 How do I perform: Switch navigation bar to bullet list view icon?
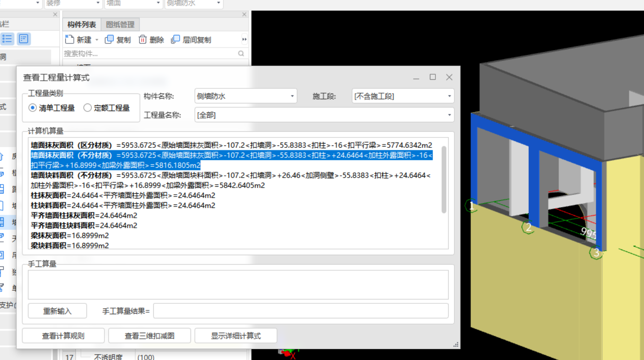click(x=7, y=39)
